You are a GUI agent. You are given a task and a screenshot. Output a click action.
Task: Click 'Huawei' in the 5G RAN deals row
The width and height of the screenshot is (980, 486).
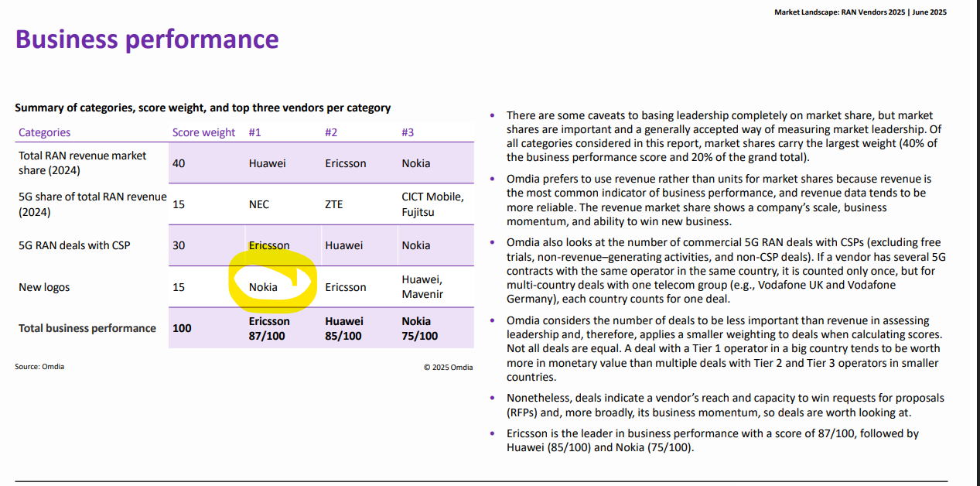click(x=343, y=245)
